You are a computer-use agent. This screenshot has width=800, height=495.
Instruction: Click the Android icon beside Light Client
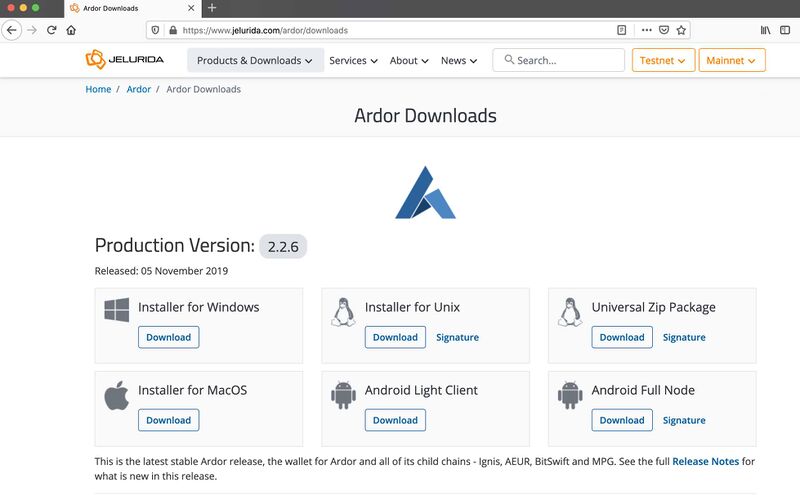[343, 395]
